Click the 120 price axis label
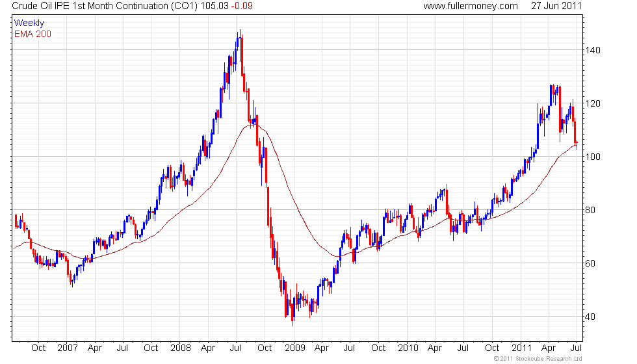 [593, 103]
